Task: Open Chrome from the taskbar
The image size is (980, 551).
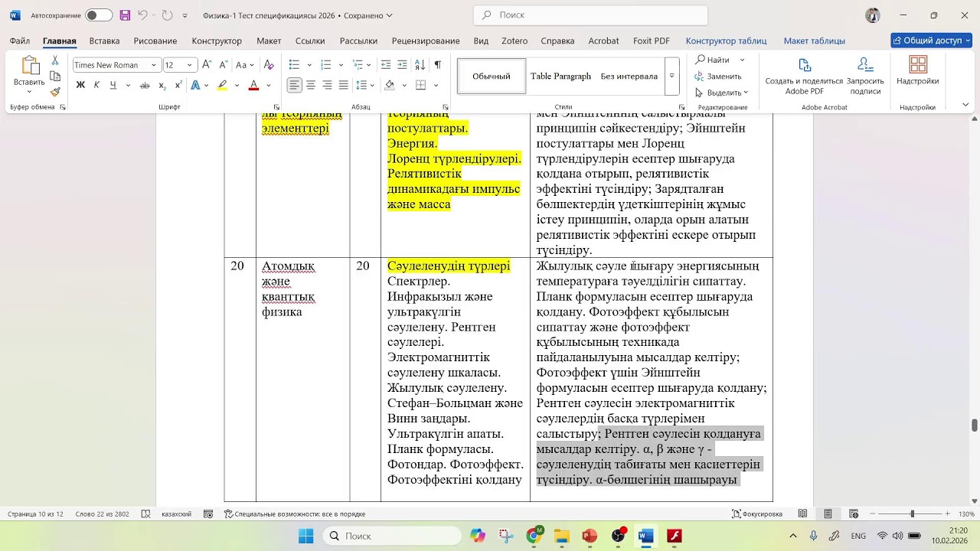Action: point(534,536)
